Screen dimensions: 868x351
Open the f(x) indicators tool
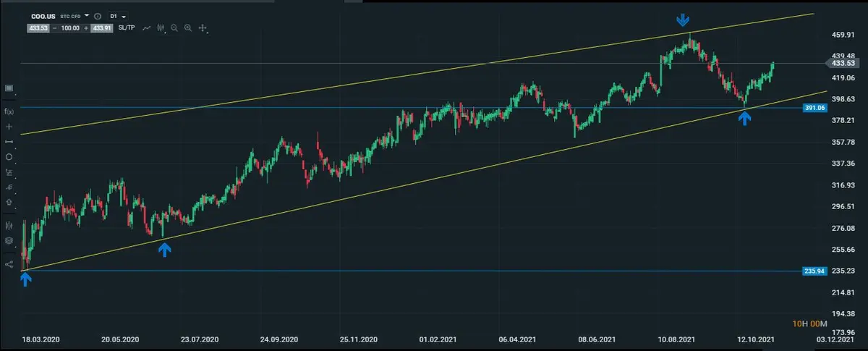click(9, 111)
